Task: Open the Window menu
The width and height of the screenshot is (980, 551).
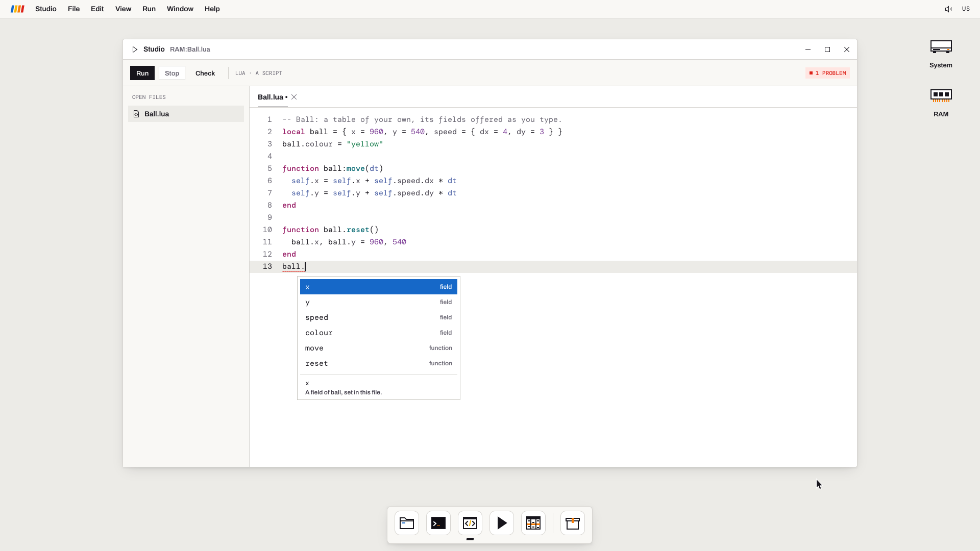Action: tap(180, 9)
